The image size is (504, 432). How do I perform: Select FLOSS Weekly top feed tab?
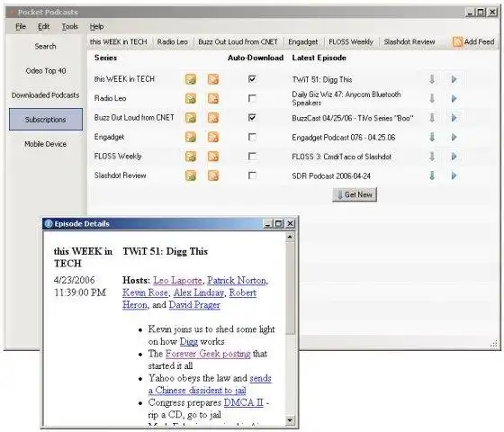351,41
